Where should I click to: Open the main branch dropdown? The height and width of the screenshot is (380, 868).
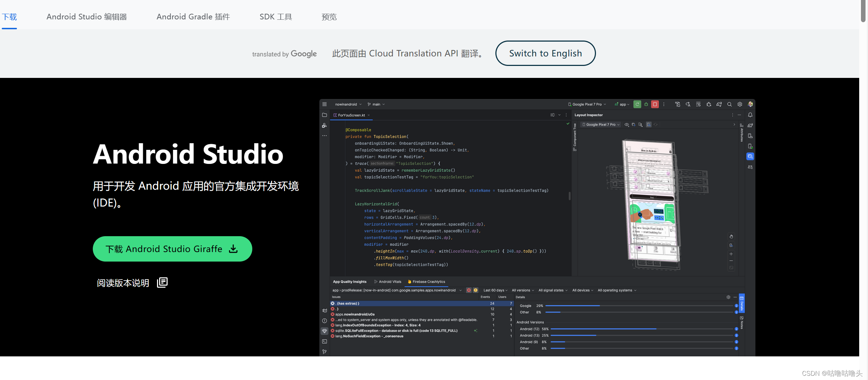(x=376, y=104)
